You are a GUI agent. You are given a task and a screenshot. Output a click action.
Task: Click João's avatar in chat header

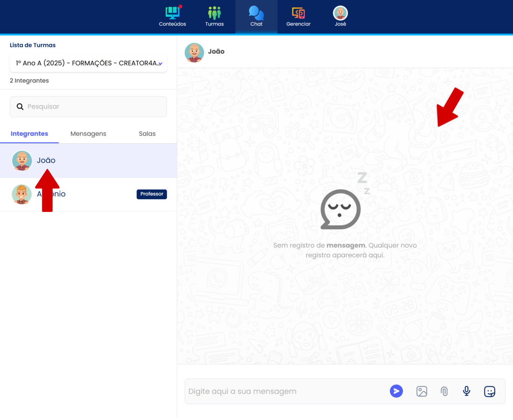[x=194, y=52]
